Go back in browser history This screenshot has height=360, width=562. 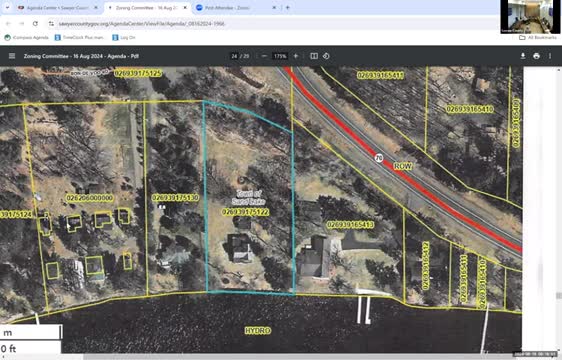pos(8,24)
